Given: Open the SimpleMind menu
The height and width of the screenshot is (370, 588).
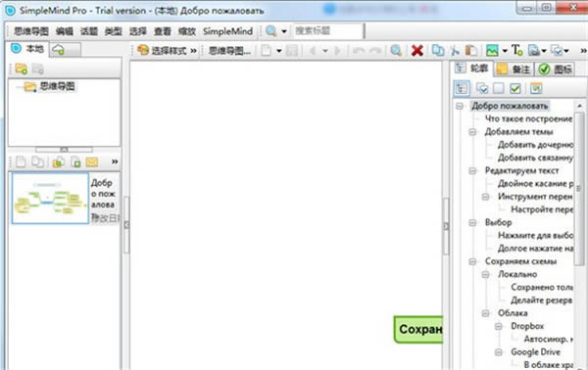Looking at the screenshot, I should [227, 31].
